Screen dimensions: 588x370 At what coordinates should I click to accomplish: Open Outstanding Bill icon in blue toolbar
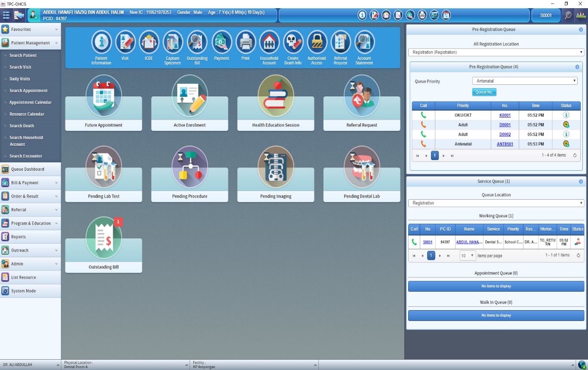197,42
